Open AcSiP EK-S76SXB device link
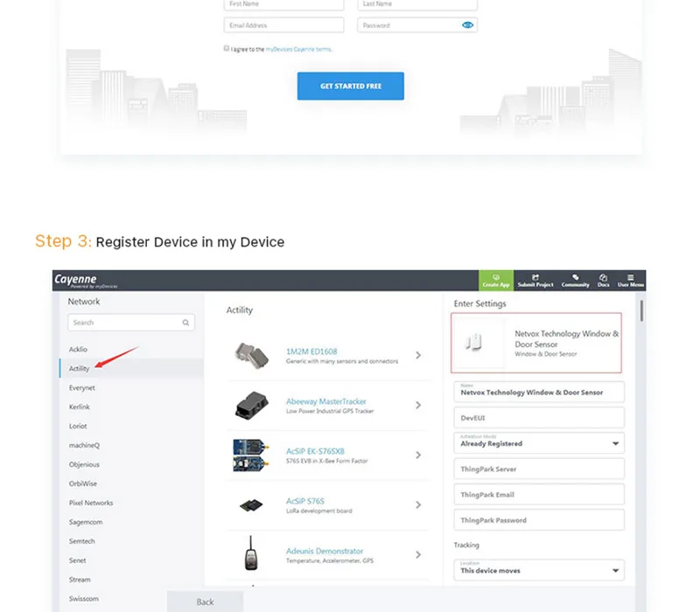This screenshot has width=700, height=612. click(315, 451)
